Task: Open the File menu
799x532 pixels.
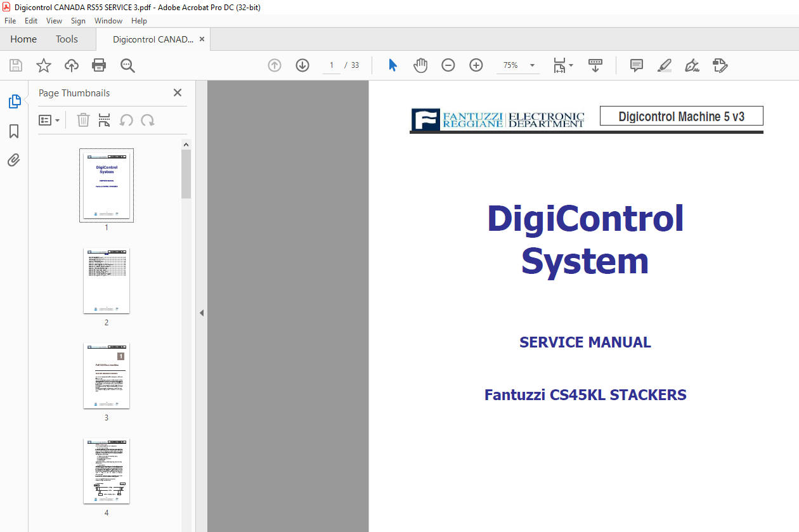Action: pyautogui.click(x=10, y=21)
